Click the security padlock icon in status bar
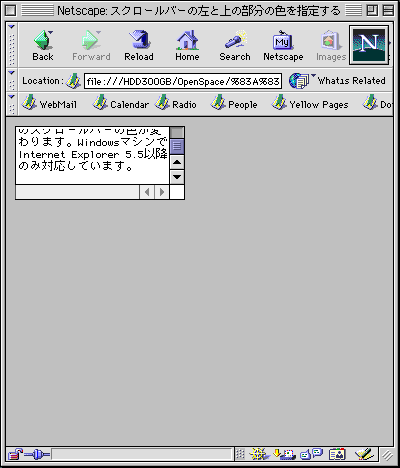The image size is (400, 468). point(15,454)
